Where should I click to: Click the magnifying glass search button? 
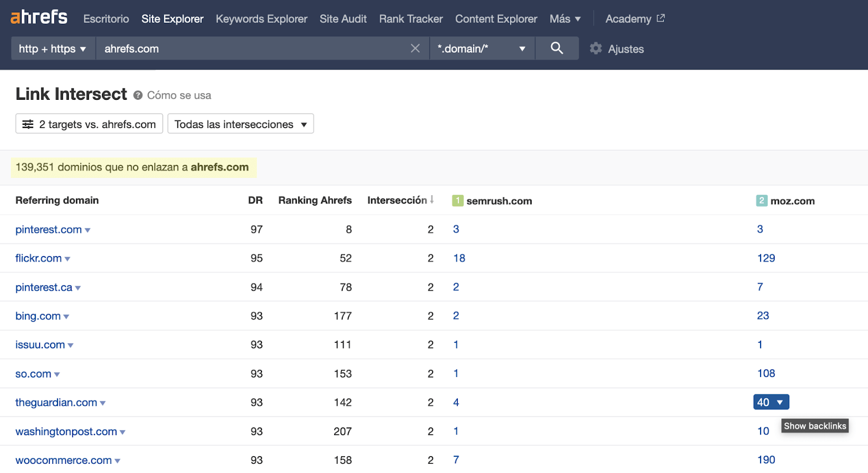(557, 48)
